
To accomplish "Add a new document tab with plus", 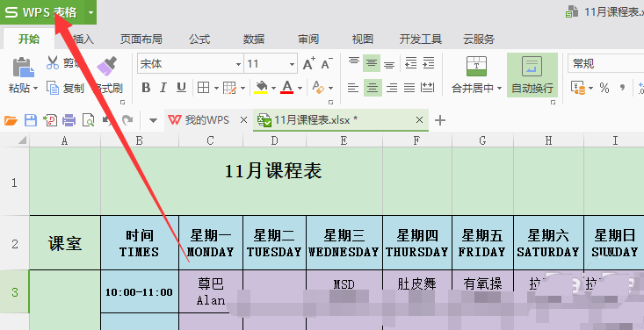I will (x=440, y=120).
